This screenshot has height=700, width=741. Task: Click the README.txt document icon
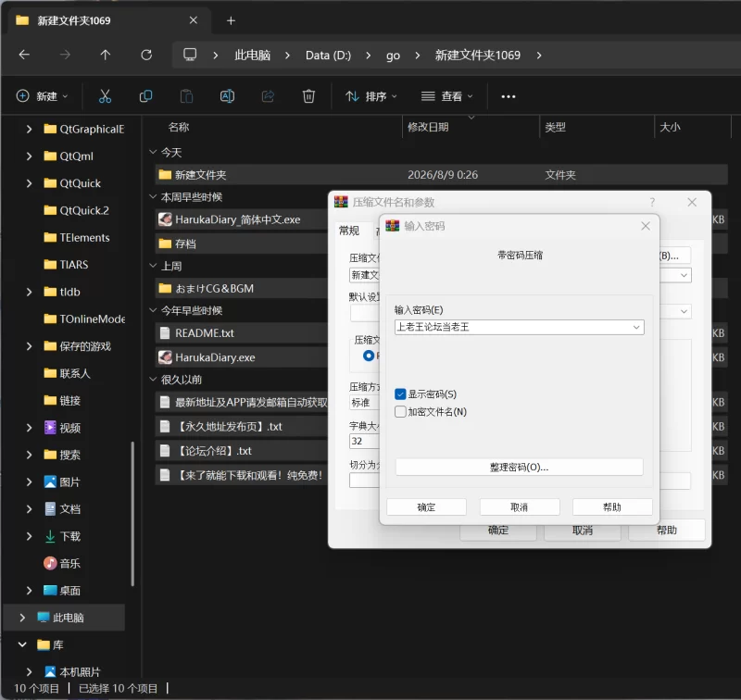pos(165,333)
